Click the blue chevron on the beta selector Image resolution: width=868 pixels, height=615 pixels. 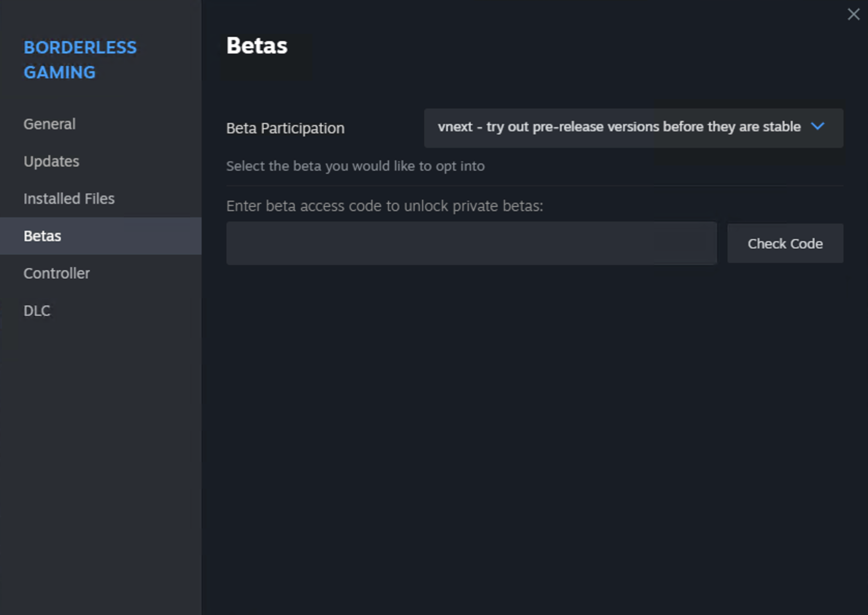tap(819, 127)
